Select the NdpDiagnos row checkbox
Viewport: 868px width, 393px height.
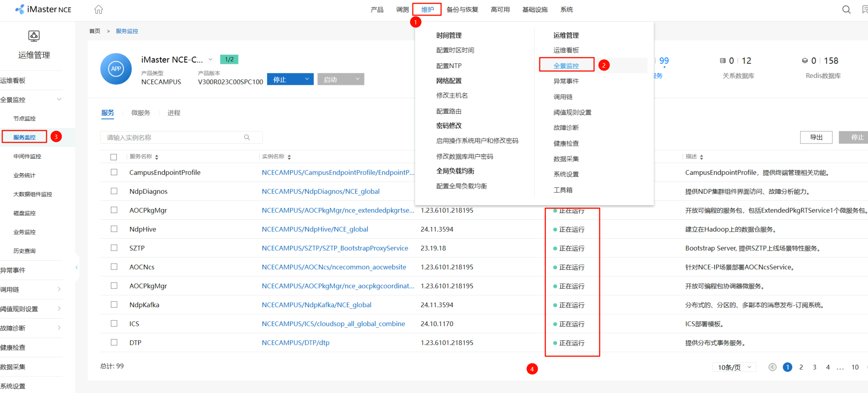tap(114, 191)
